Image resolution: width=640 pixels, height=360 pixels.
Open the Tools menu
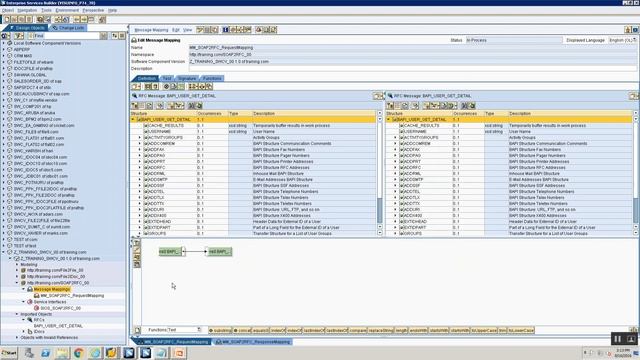click(46, 10)
